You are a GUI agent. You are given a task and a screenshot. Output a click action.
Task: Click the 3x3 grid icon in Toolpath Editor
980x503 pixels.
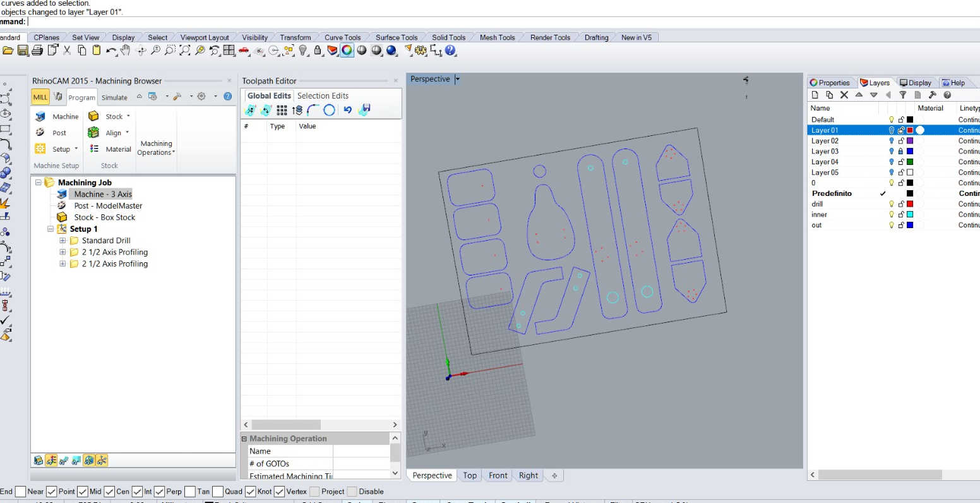tap(282, 110)
